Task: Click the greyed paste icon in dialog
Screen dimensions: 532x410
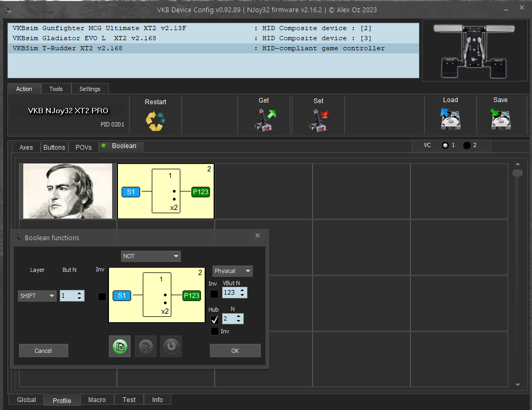Action: 145,347
